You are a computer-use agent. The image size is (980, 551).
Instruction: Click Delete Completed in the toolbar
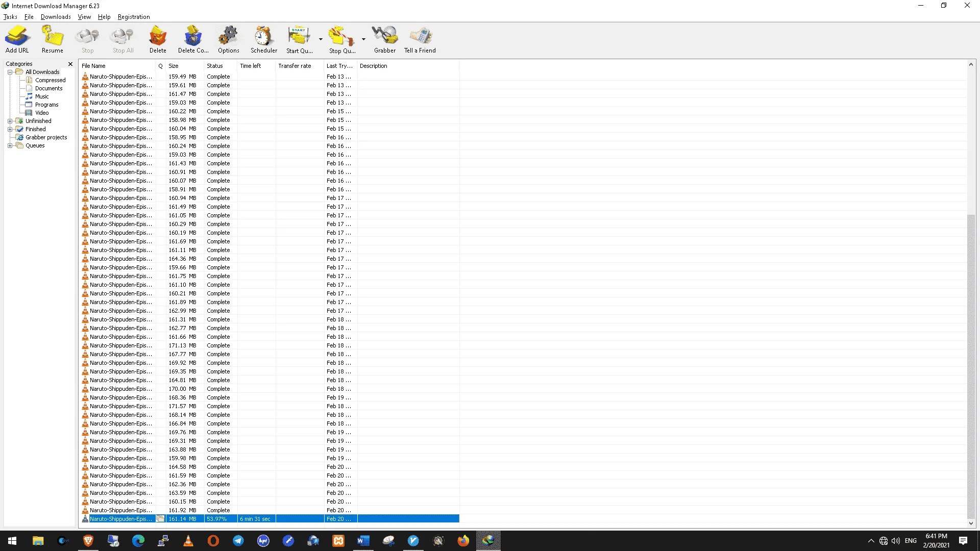pos(193,39)
